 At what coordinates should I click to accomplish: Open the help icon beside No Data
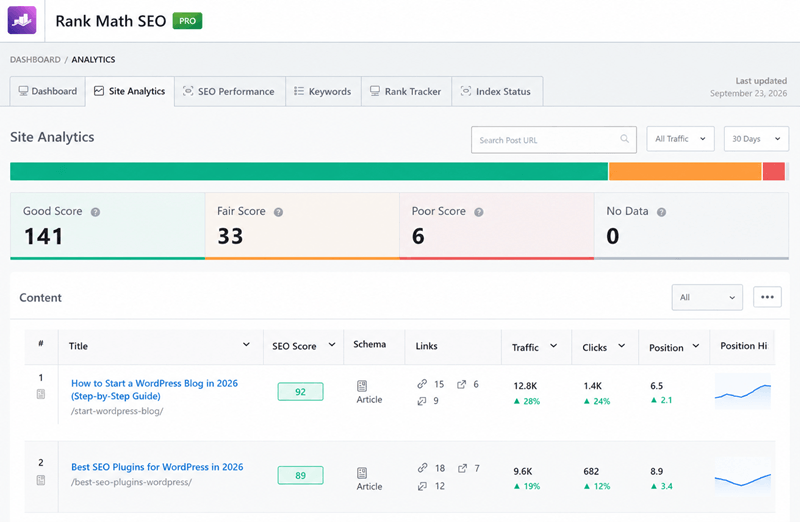(661, 212)
